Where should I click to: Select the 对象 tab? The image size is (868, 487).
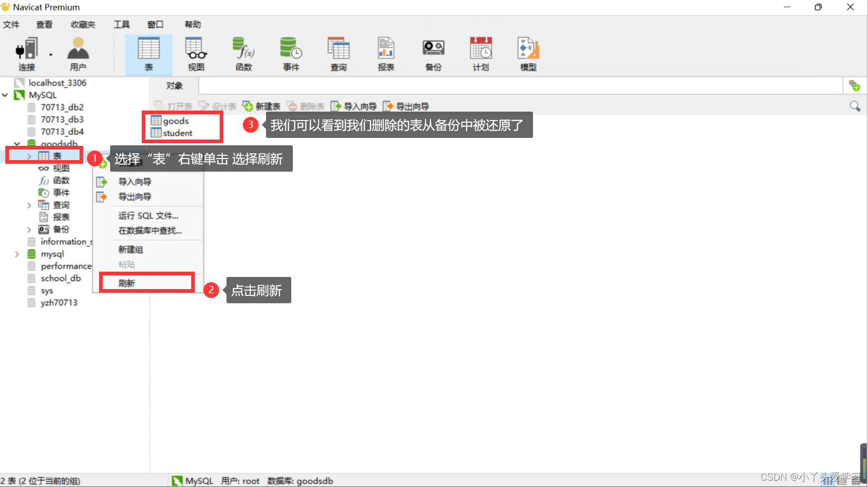[x=174, y=86]
